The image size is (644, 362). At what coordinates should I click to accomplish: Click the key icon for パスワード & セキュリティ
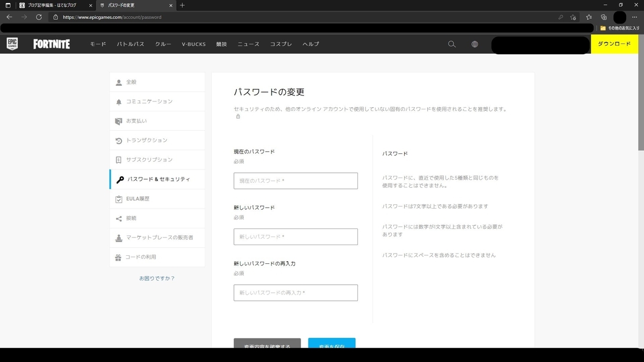(x=120, y=179)
